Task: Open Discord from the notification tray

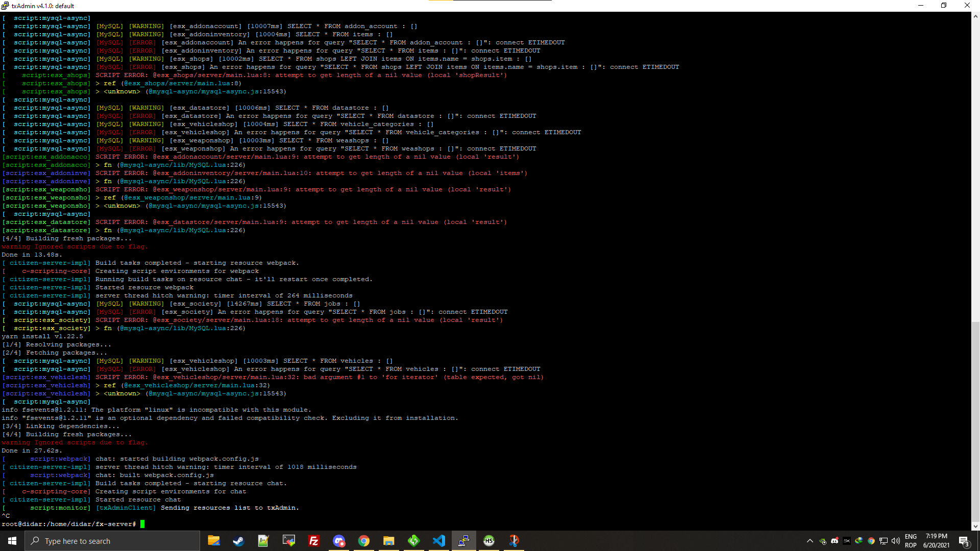Action: click(x=834, y=541)
